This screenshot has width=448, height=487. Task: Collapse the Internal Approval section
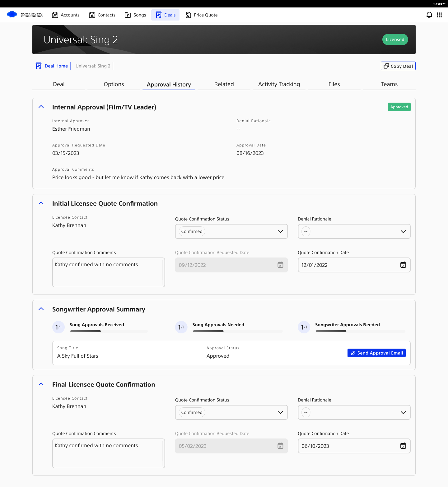41,107
